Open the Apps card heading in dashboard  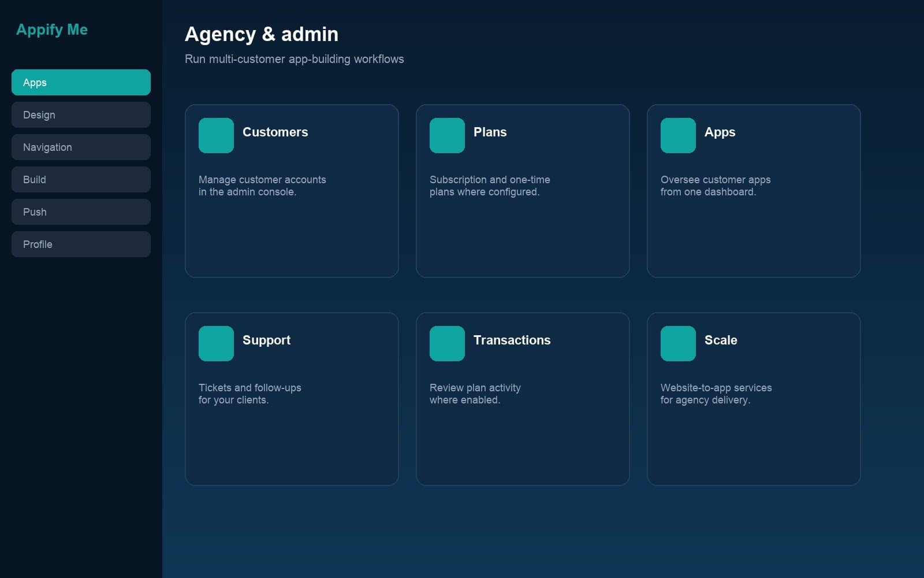point(720,132)
